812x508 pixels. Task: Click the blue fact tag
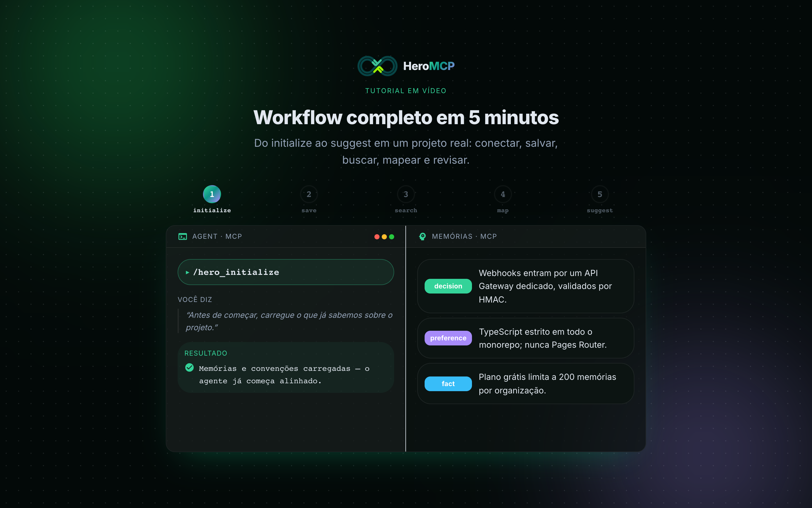448,384
